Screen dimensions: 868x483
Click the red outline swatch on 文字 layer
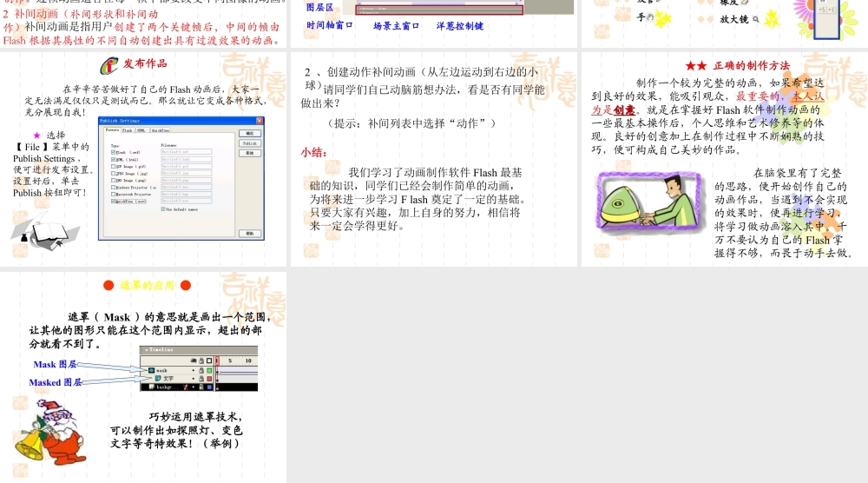209,378
